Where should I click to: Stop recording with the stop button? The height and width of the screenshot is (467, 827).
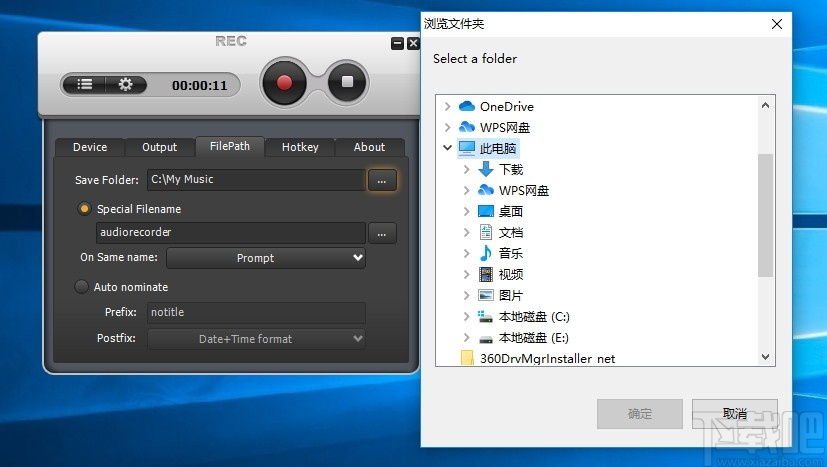click(x=347, y=82)
